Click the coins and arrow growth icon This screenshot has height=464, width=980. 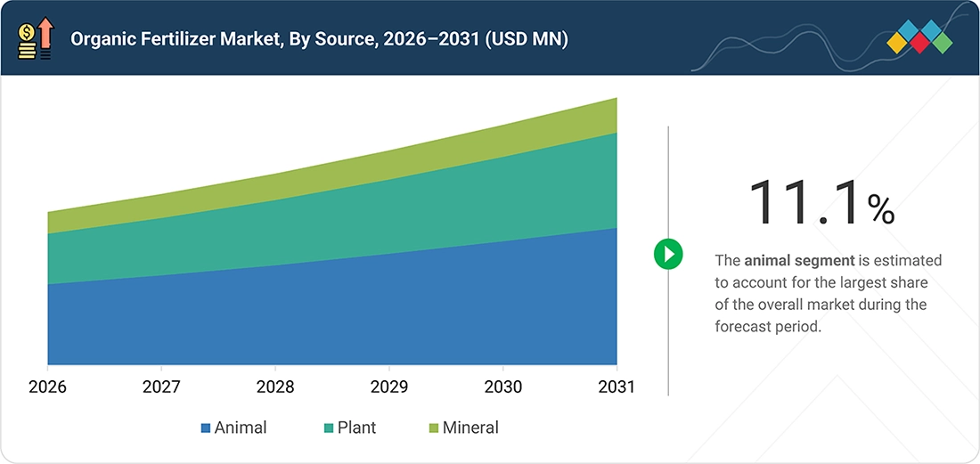[37, 38]
